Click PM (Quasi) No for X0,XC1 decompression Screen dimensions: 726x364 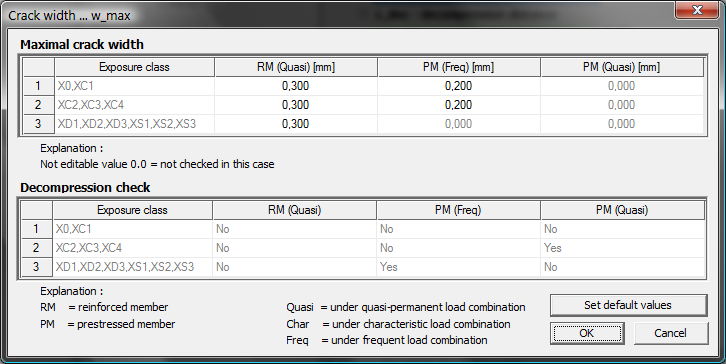click(x=622, y=229)
